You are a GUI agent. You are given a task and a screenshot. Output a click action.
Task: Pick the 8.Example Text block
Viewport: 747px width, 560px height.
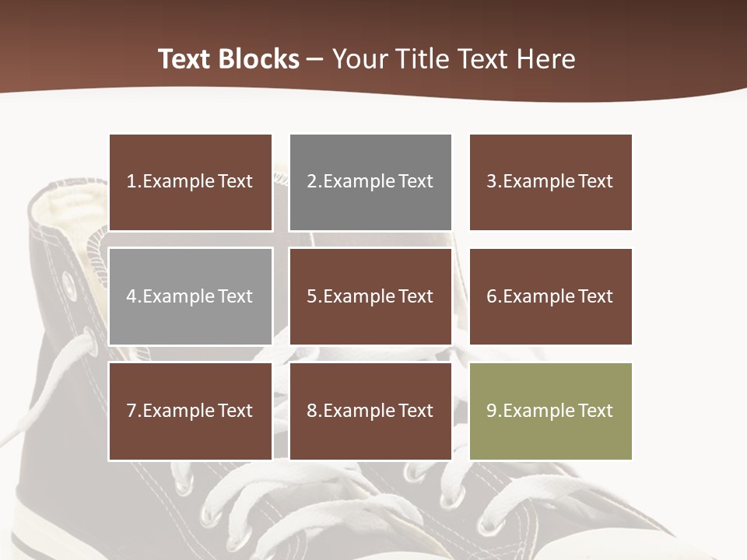click(370, 411)
